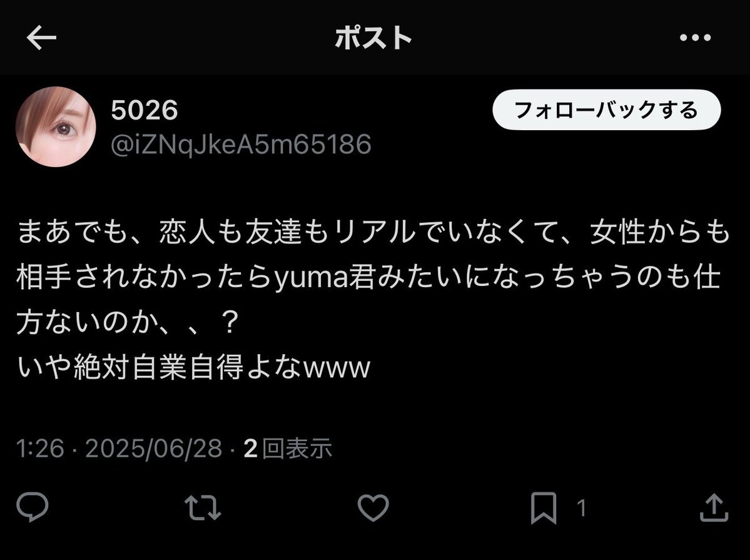Open the 5026 profile avatar photo
750x560 pixels.
point(56,127)
